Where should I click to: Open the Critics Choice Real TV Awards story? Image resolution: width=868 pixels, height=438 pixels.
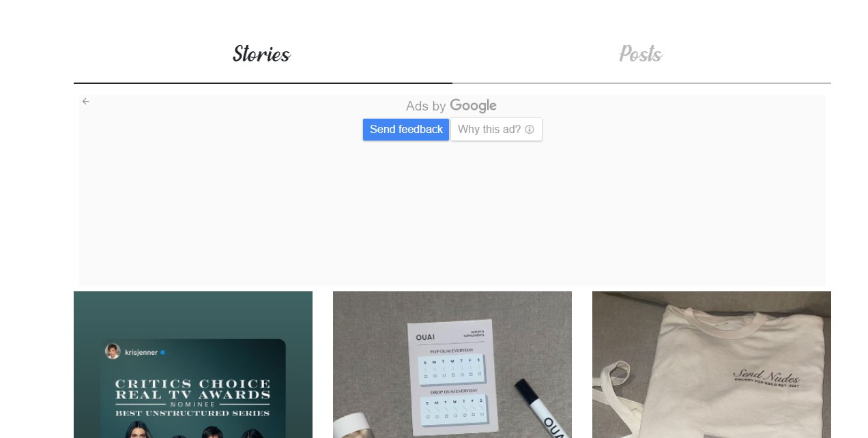point(193,364)
